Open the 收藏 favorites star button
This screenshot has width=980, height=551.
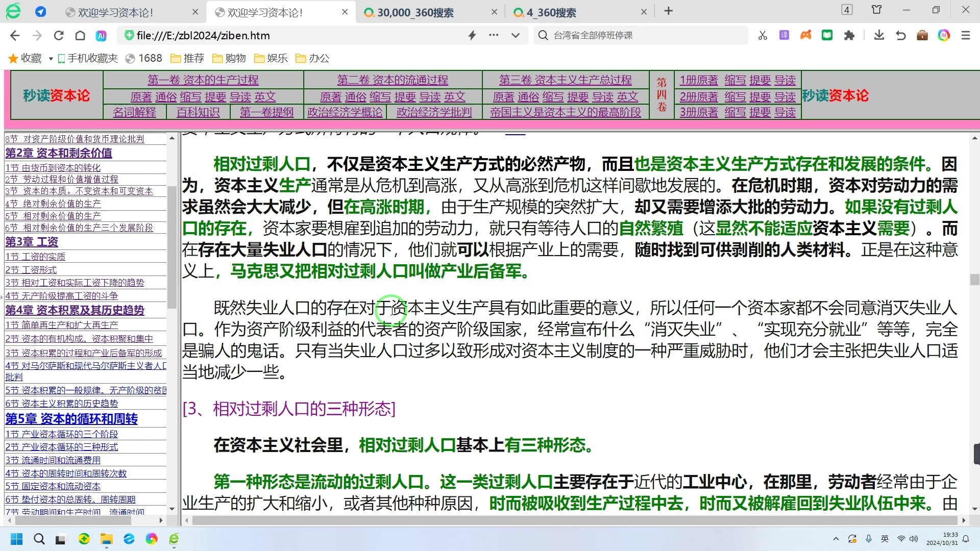(x=25, y=58)
